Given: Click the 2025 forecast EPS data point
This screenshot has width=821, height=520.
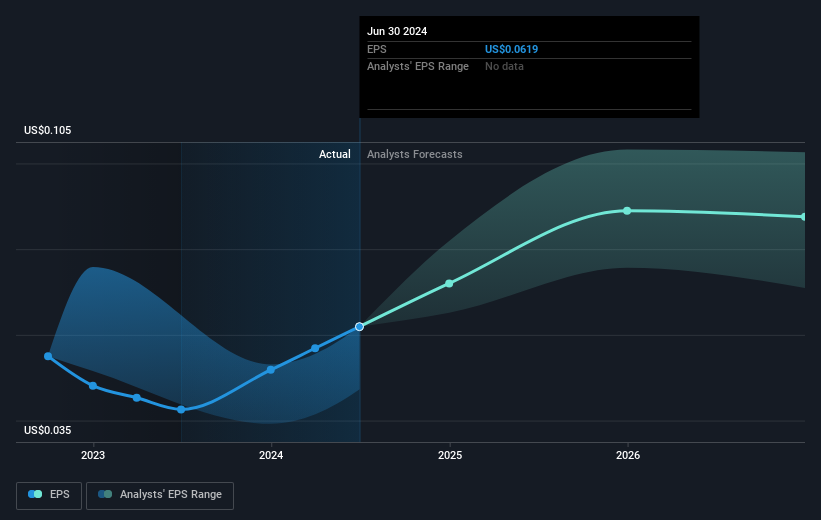Looking at the screenshot, I should click(449, 283).
